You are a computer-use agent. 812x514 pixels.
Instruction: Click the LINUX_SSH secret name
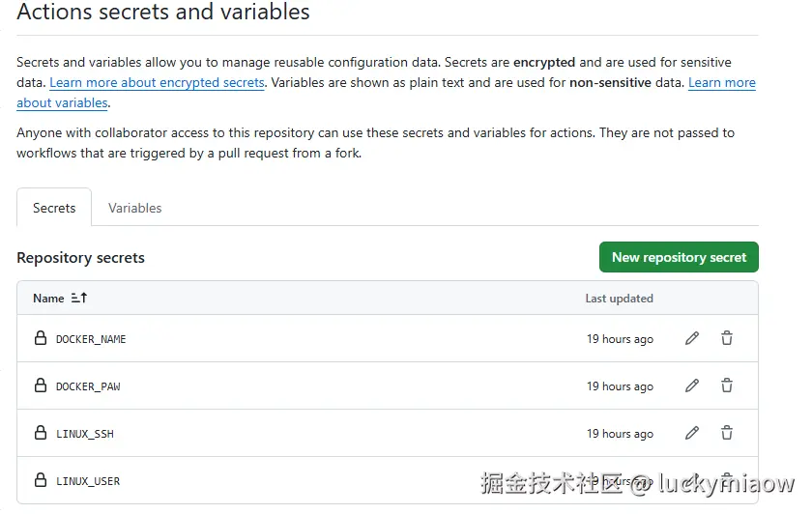(x=85, y=434)
